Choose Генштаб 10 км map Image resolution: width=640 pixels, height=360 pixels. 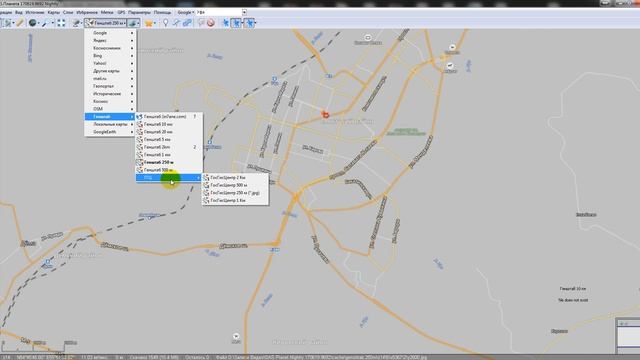(x=169, y=124)
